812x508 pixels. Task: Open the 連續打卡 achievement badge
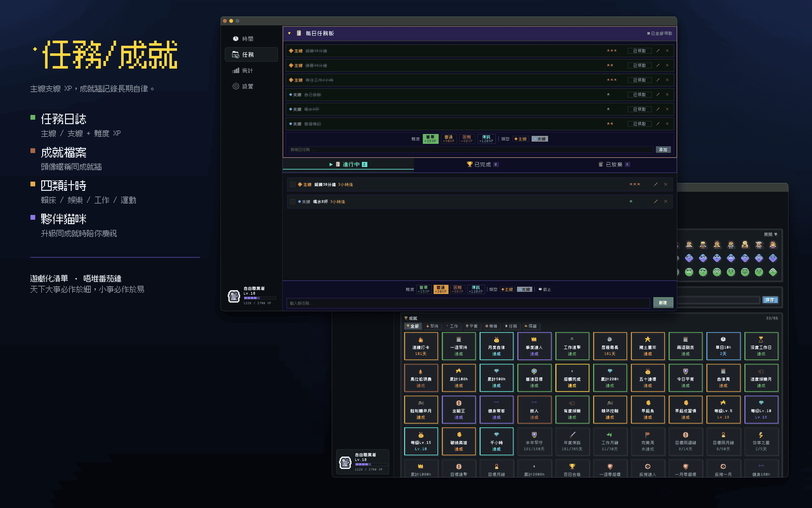pos(421,346)
